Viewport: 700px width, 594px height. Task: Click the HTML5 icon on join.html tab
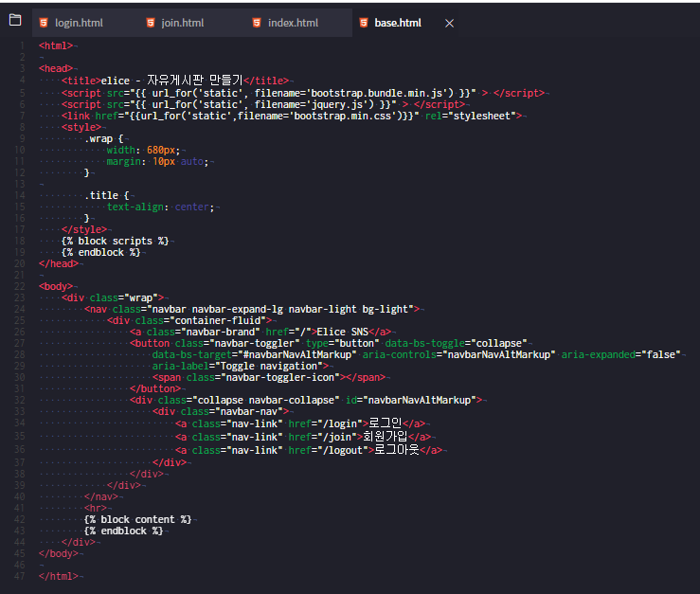click(151, 23)
